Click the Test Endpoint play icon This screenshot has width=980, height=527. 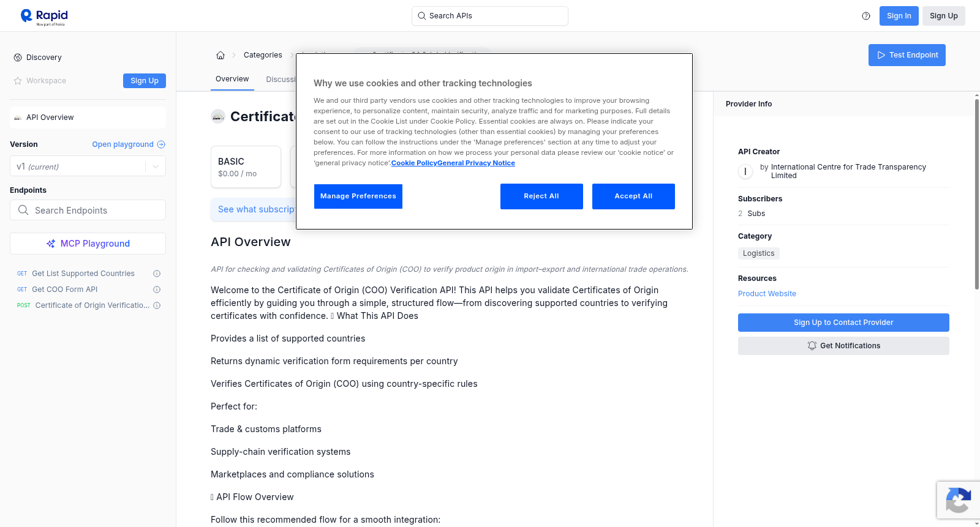click(x=881, y=55)
